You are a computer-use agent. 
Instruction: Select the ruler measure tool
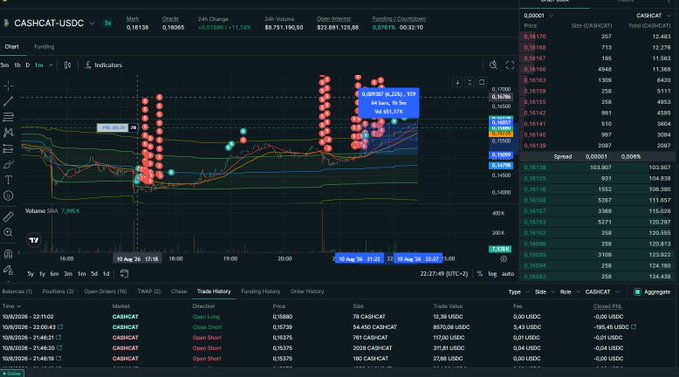pos(8,216)
